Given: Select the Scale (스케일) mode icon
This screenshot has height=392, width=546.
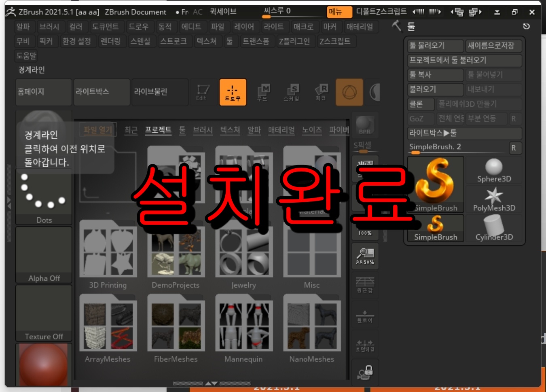Looking at the screenshot, I should pyautogui.click(x=292, y=92).
